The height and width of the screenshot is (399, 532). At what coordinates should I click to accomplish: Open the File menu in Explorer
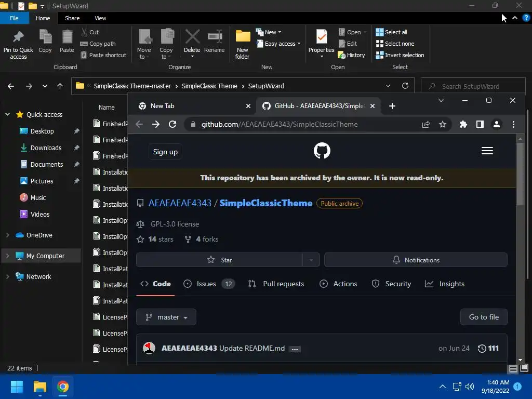coord(14,18)
